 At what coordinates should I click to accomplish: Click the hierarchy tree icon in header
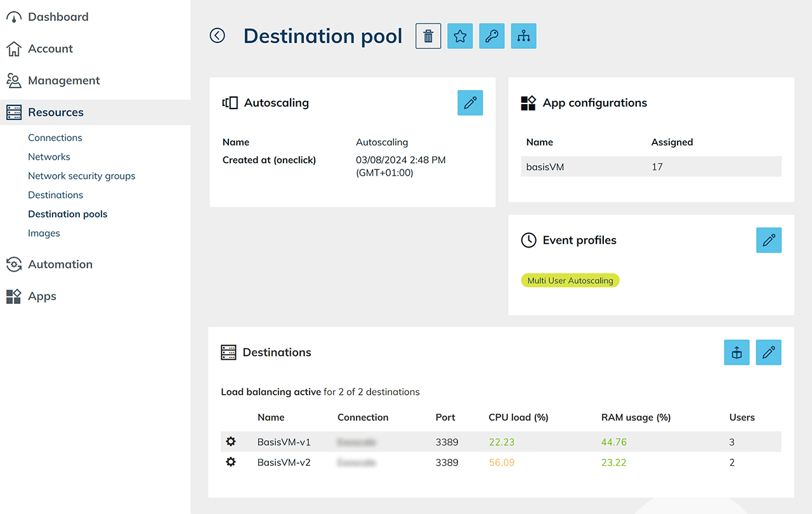coord(523,36)
